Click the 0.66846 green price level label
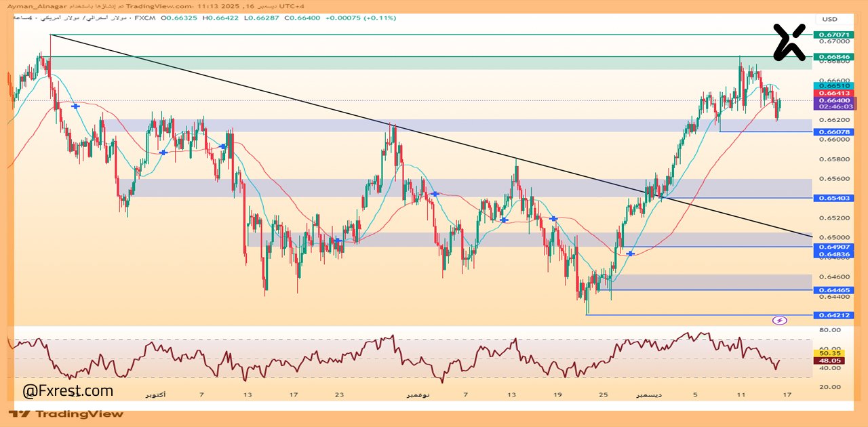 tap(834, 58)
